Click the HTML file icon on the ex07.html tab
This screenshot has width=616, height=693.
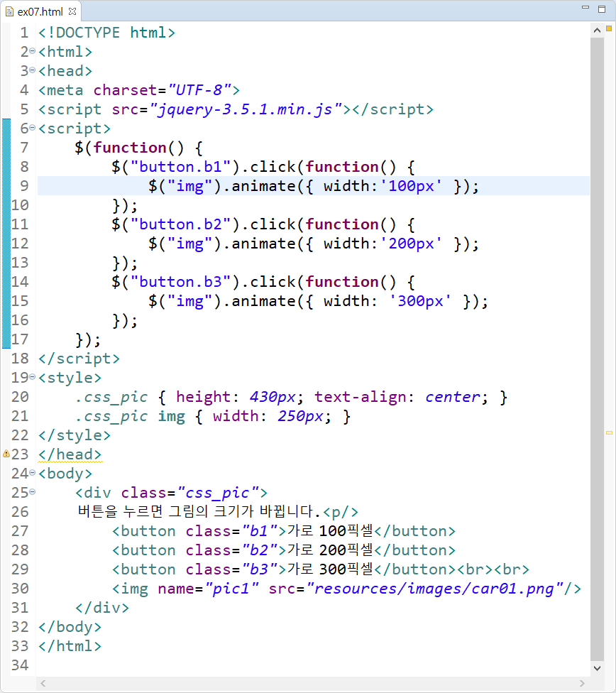[x=9, y=11]
